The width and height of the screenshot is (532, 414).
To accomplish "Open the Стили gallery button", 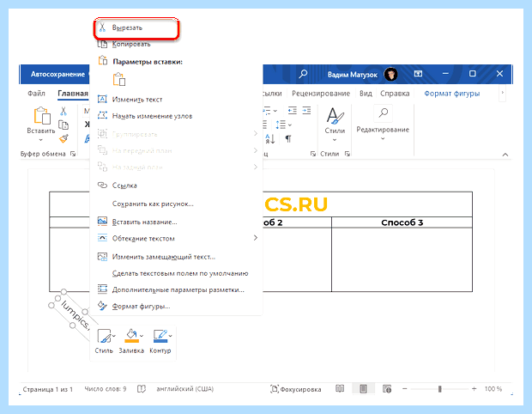I will (x=335, y=124).
